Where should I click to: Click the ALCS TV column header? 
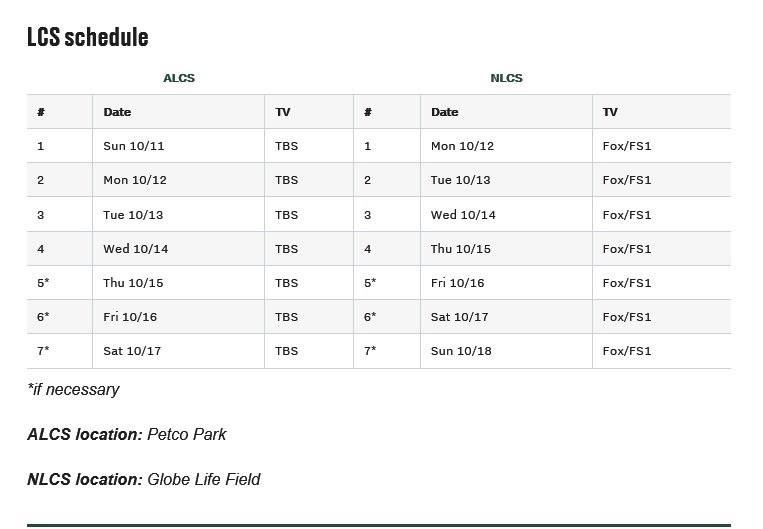[282, 112]
